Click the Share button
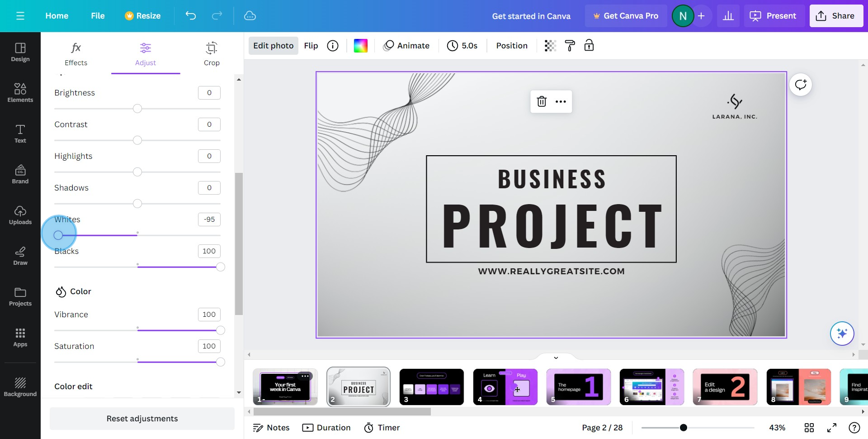This screenshot has height=439, width=868. [x=836, y=16]
